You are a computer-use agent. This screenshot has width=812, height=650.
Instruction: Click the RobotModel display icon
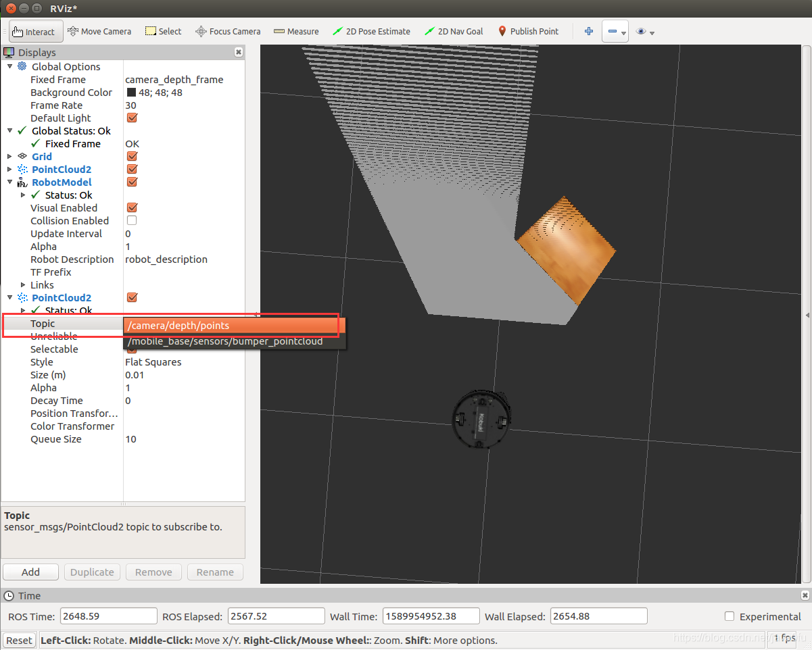click(x=22, y=182)
